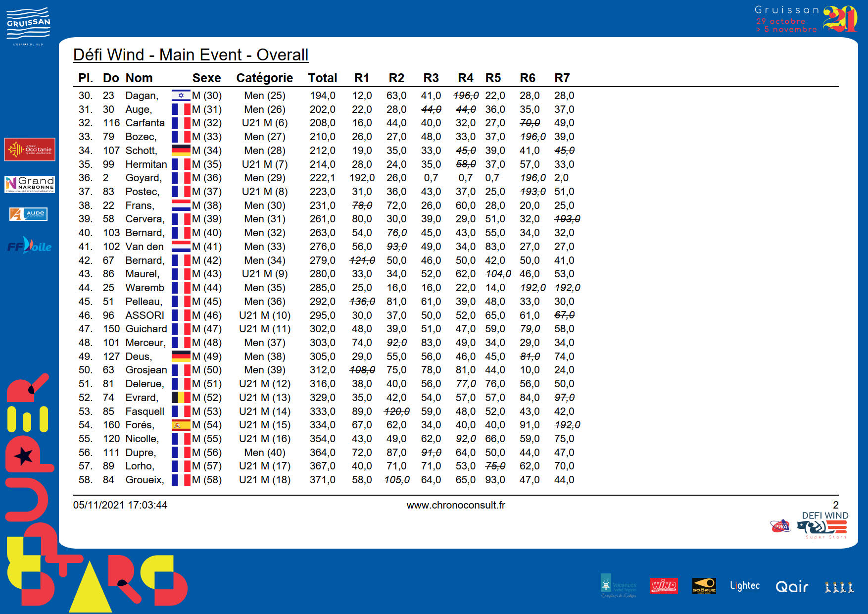Click the Spanish flag beside Forés
868x614 pixels.
click(181, 425)
